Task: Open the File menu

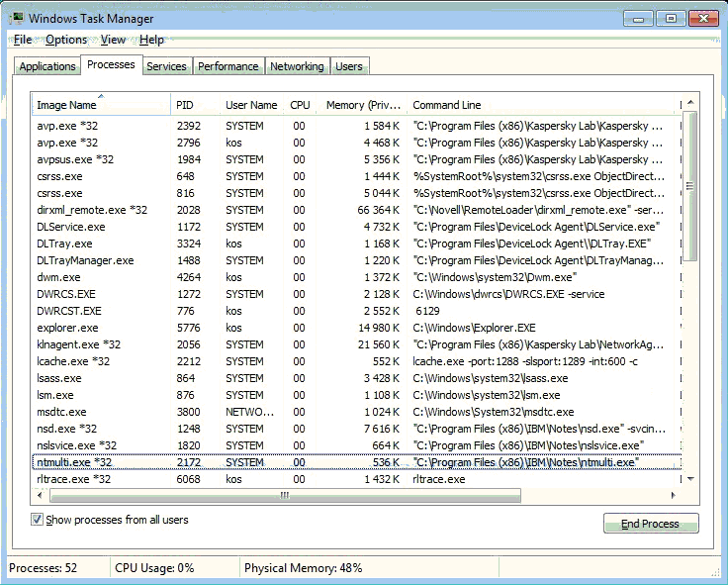Action: (23, 40)
